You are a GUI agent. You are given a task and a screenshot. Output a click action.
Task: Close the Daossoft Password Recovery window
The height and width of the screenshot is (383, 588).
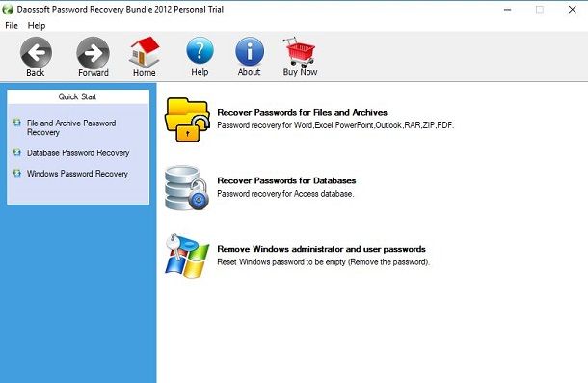pos(573,10)
